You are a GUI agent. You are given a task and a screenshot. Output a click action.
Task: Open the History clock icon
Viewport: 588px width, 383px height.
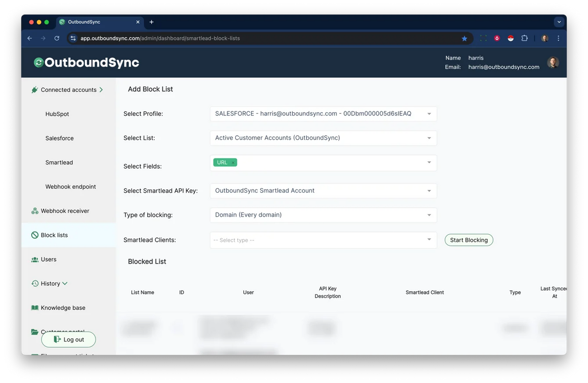(35, 283)
